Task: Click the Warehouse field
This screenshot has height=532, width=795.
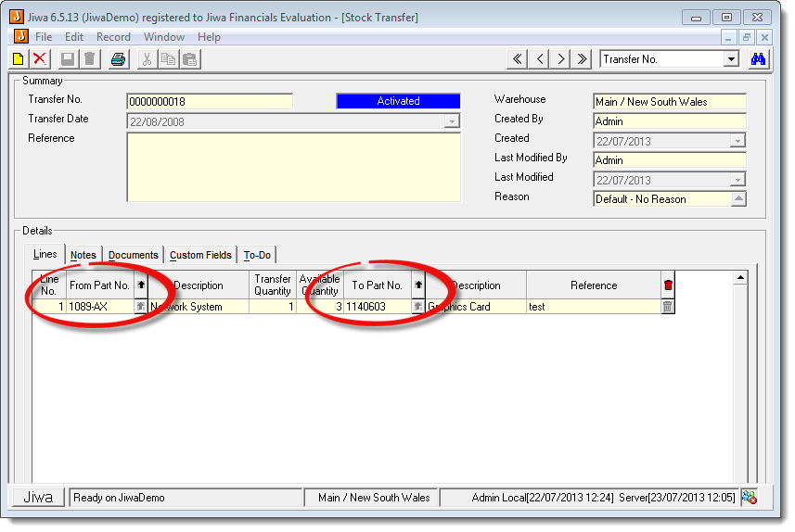Action: click(x=669, y=101)
